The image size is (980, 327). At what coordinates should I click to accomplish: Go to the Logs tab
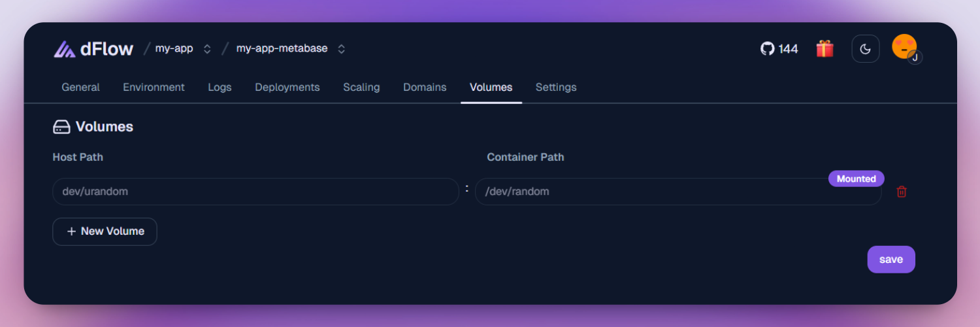220,87
